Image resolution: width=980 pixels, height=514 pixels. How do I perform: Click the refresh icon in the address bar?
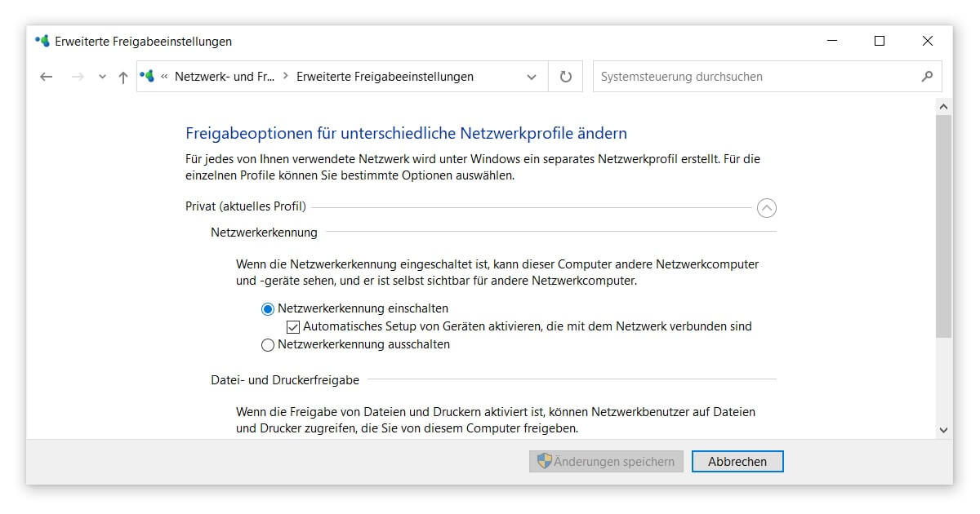(564, 76)
